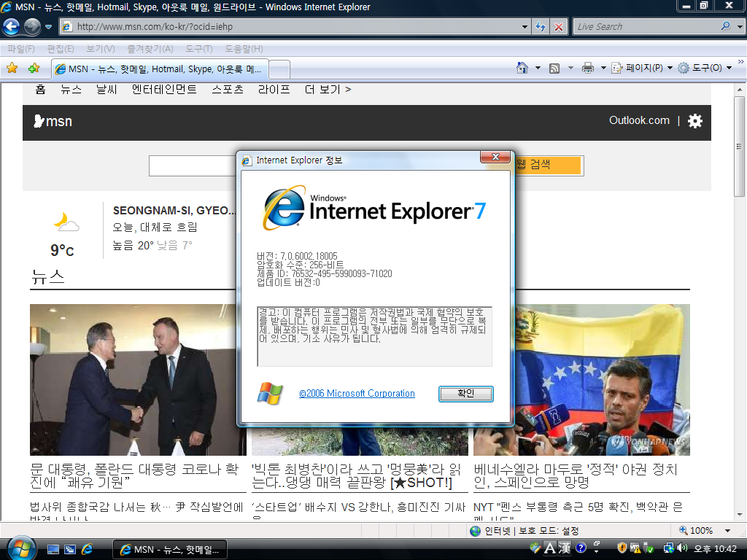Click the ©2006 Microsoft Corporation link
The height and width of the screenshot is (560, 747).
coord(357,393)
